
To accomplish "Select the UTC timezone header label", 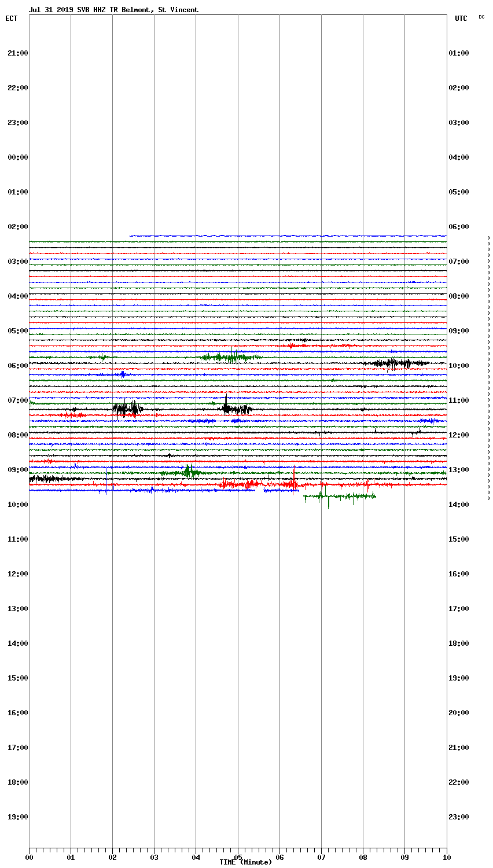I will 461,19.
